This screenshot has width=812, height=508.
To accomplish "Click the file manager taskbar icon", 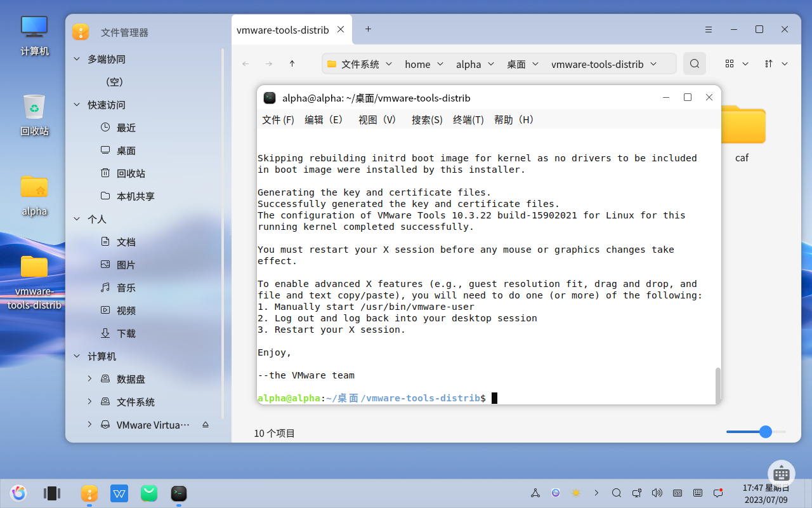I will click(x=89, y=493).
